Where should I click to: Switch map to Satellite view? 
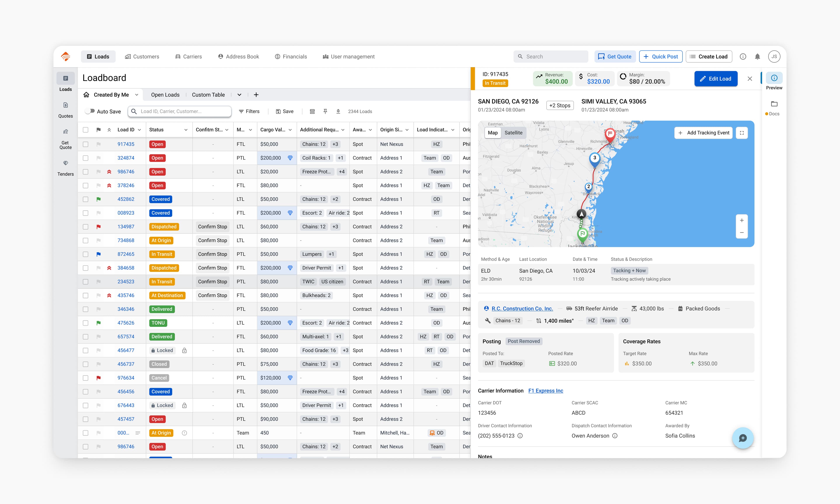(513, 133)
